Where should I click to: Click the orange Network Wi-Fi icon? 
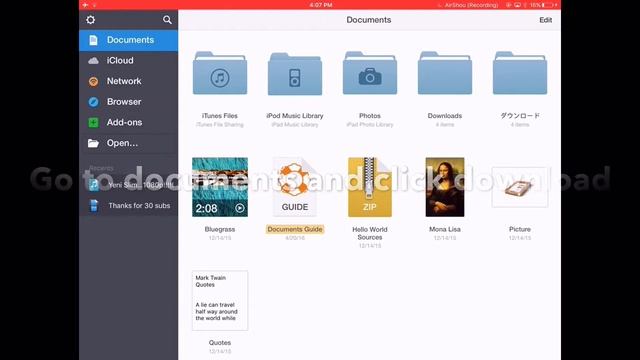(x=93, y=81)
